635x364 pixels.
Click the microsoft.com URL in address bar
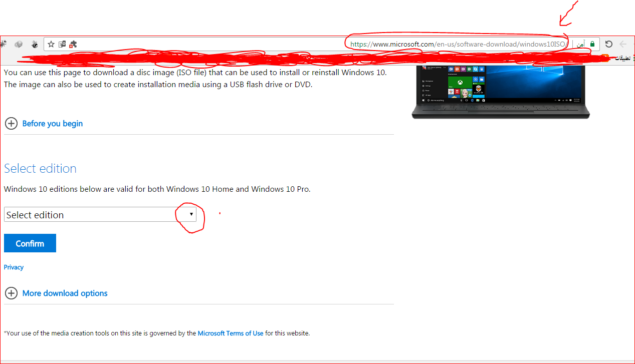coord(458,44)
